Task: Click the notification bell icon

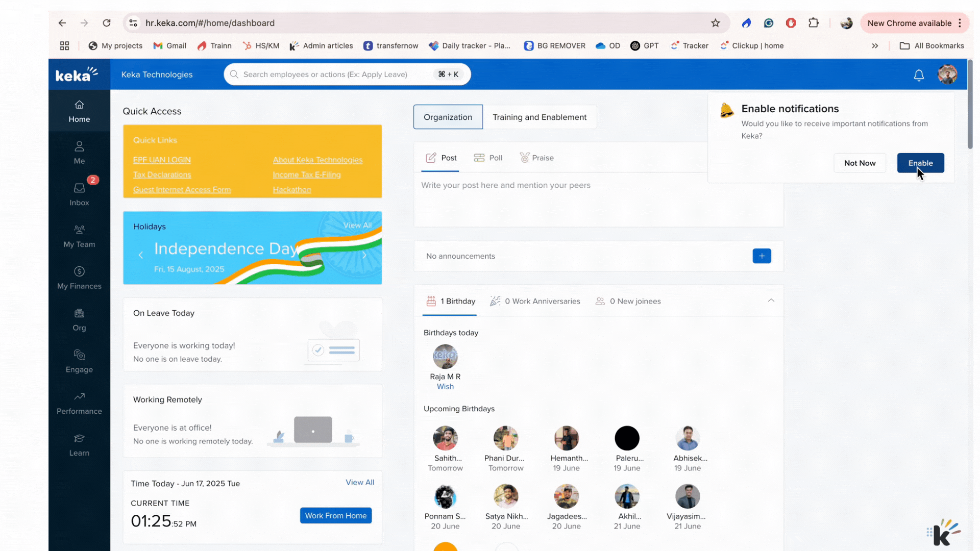Action: (919, 75)
